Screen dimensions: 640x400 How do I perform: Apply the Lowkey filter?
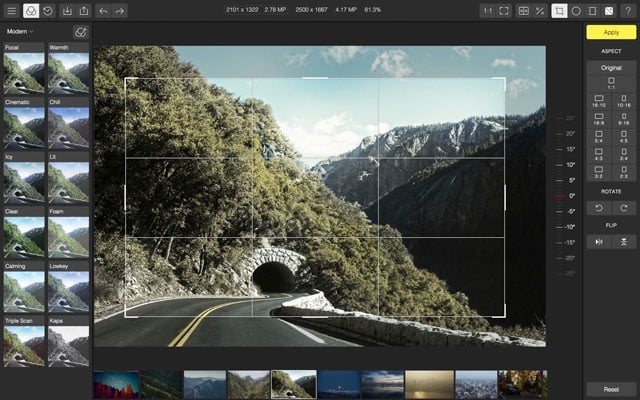69,287
